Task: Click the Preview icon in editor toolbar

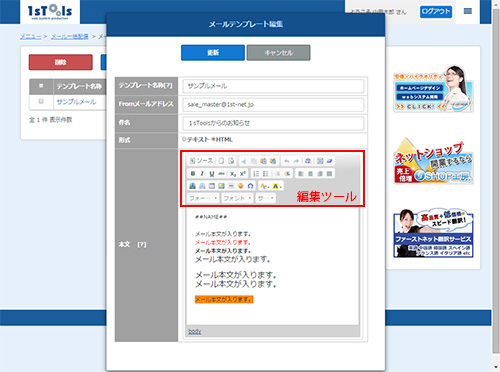Action: click(x=231, y=161)
